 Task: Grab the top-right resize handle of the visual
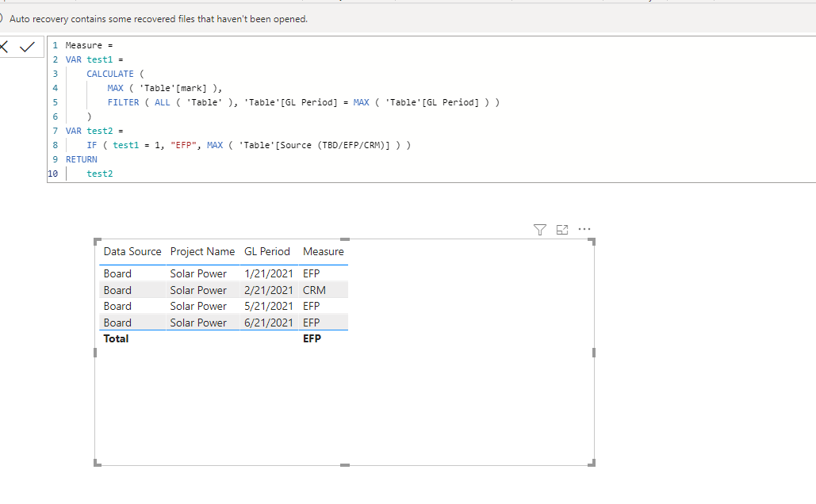pos(592,242)
